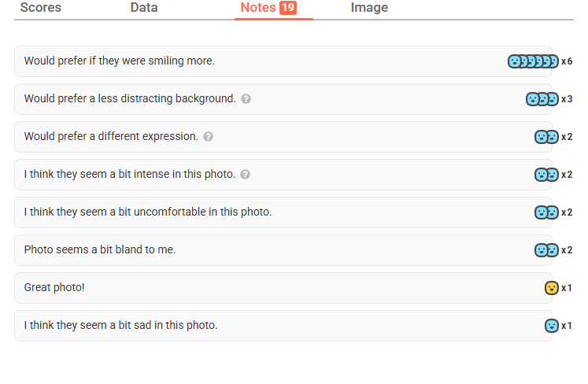Viewport: 588px width, 384px height.
Task: Click the 19 badge on Notes tab
Action: (288, 8)
